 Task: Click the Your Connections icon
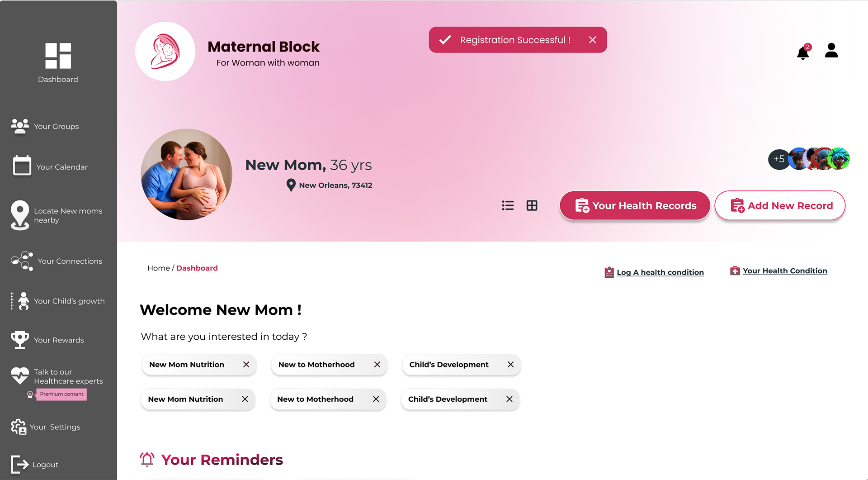point(22,261)
